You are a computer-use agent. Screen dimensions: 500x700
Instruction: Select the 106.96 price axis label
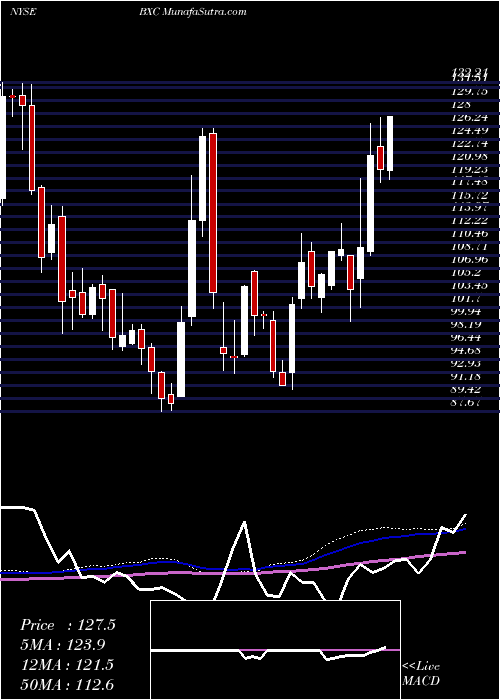point(470,259)
